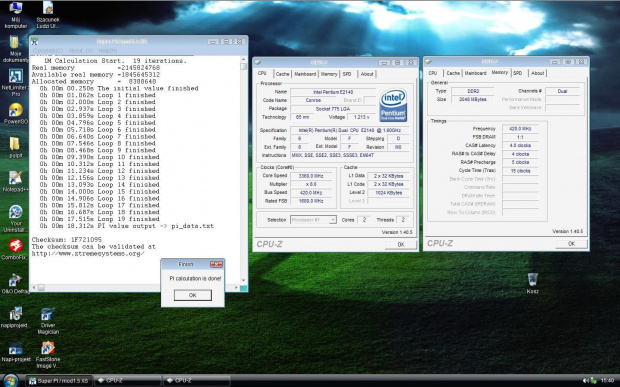Open the napiprojekt desktop icon above Napi-projekt
Image resolution: width=620 pixels, height=387 pixels.
pyautogui.click(x=15, y=317)
